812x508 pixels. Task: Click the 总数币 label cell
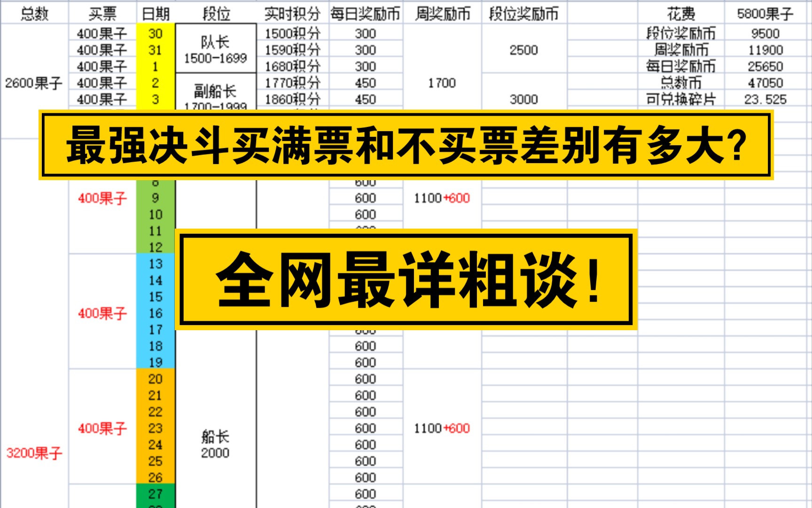681,83
